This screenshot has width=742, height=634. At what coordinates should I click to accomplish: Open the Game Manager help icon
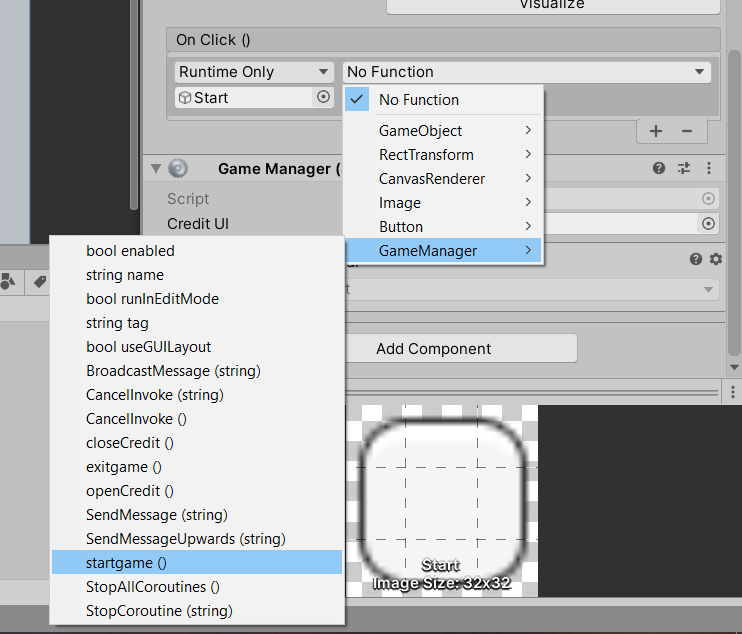[x=659, y=169]
